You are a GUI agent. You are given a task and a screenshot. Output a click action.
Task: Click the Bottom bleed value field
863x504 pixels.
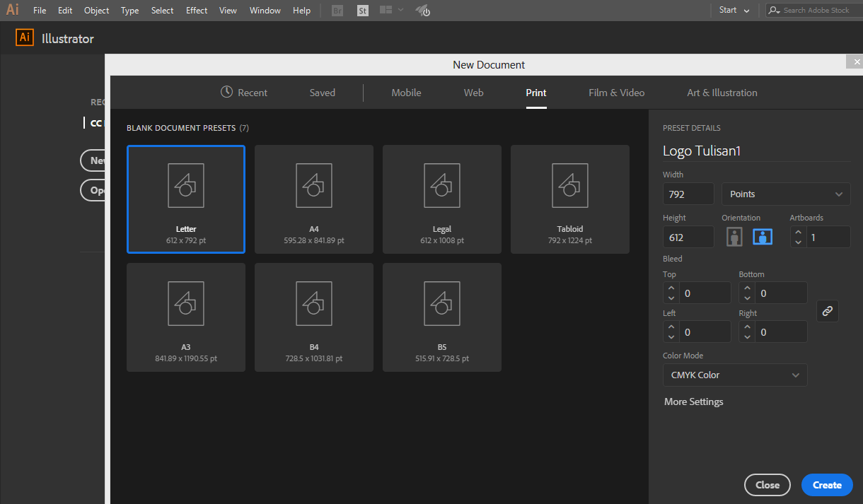(x=781, y=293)
